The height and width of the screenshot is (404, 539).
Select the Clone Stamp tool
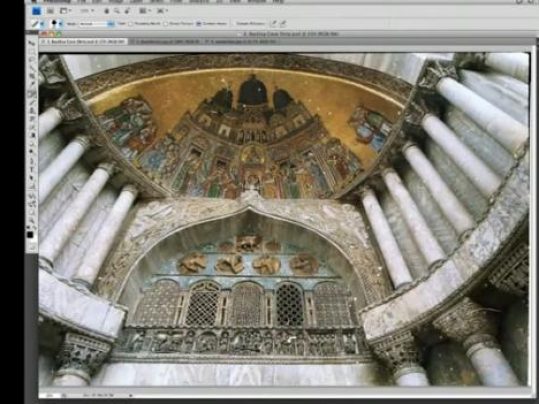pyautogui.click(x=32, y=110)
